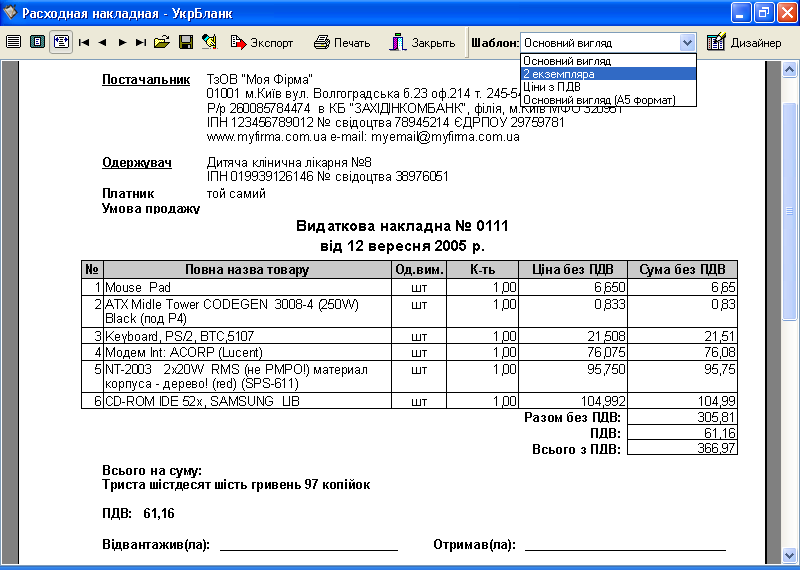800x570 pixels.
Task: Click the find/search icon in toolbar
Action: (x=209, y=43)
